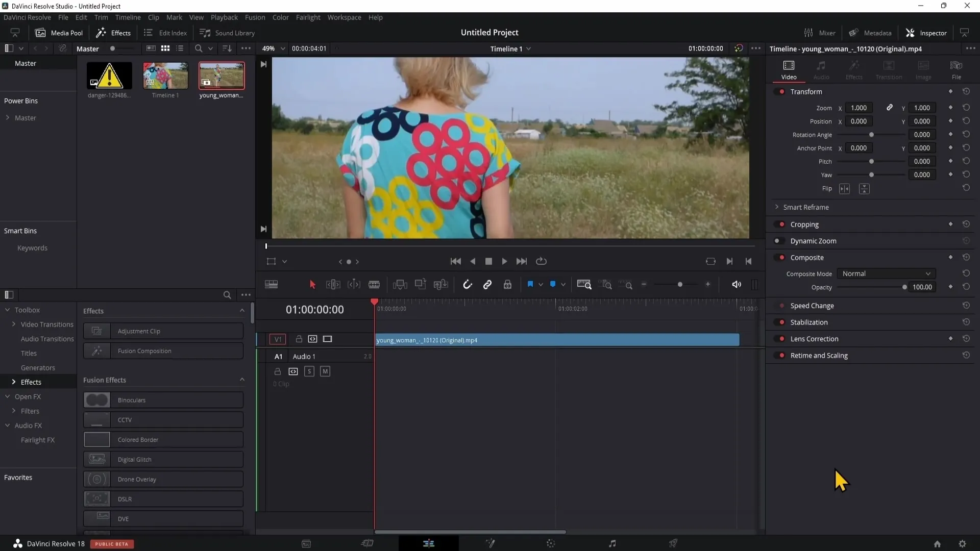The height and width of the screenshot is (551, 980).
Task: Drag the Opacity slider value
Action: (x=904, y=287)
